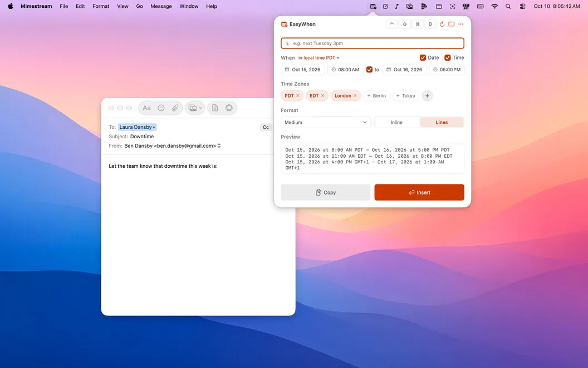
Task: Add the Tokyo time zone
Action: point(406,96)
